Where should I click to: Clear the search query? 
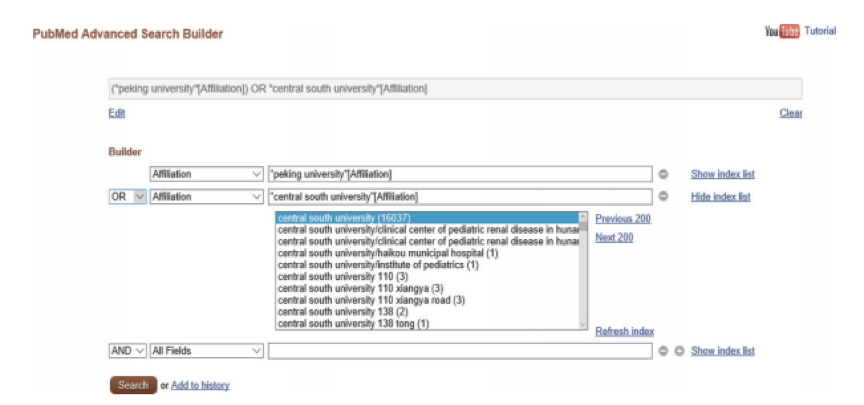tap(791, 113)
